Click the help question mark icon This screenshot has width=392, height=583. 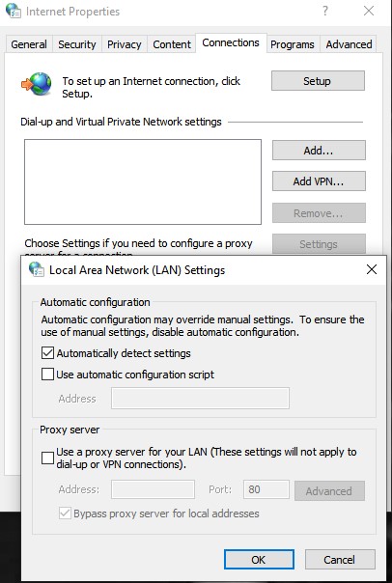tap(325, 11)
